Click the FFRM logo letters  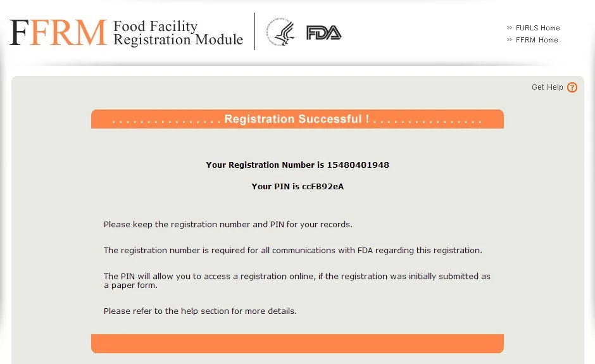coord(58,32)
